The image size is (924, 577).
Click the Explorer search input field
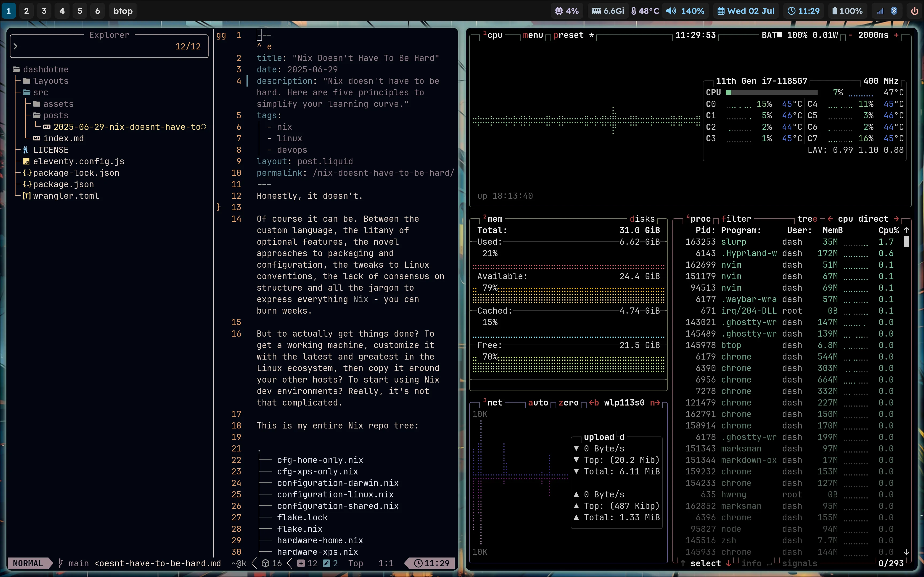click(109, 46)
